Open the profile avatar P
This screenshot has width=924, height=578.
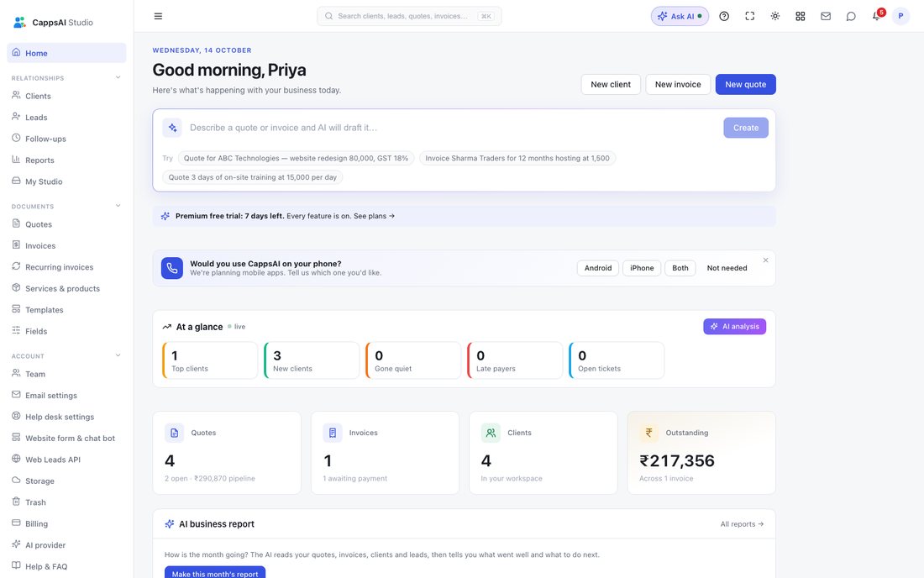(x=900, y=16)
